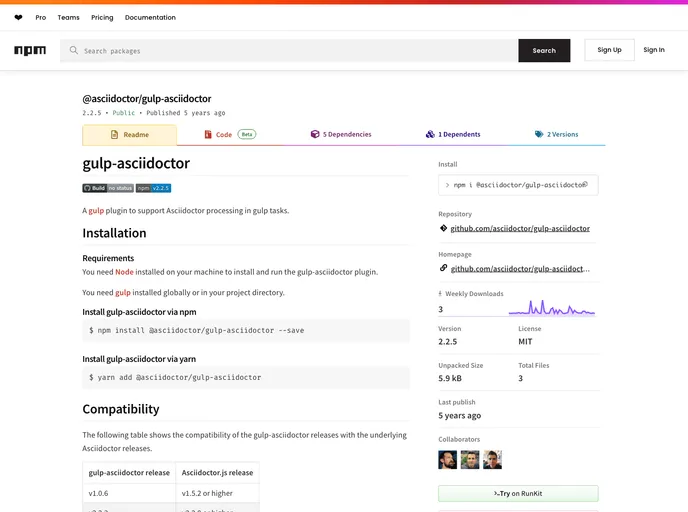The width and height of the screenshot is (688, 512).
Task: Click the npm install --save code block
Action: tap(246, 330)
